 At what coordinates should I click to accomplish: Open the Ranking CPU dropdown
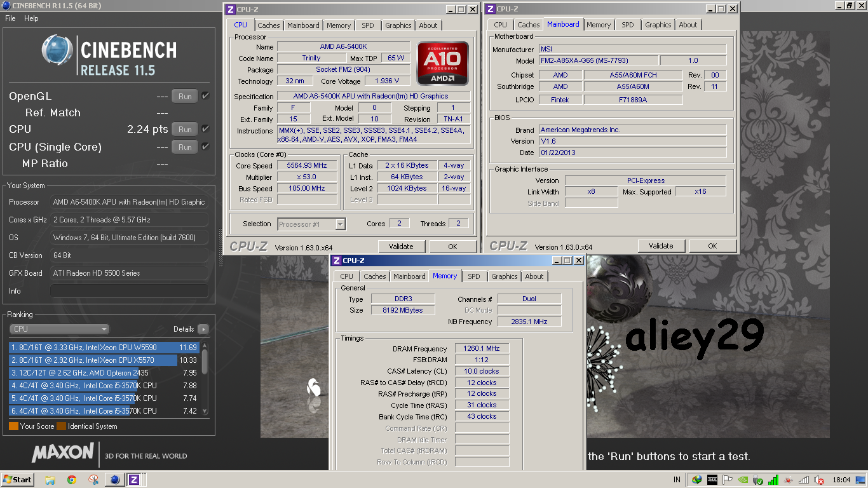tap(59, 329)
